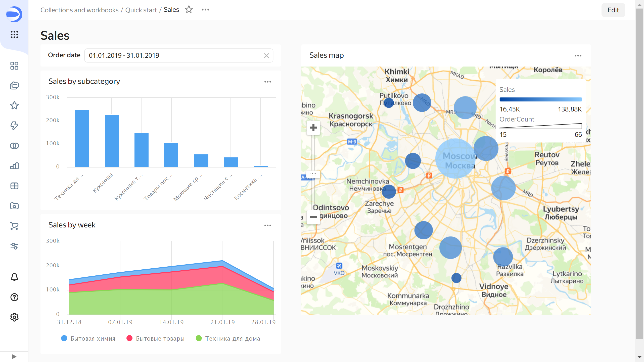Clear the Order date range field
Viewport: 644px width, 362px height.
(266, 55)
